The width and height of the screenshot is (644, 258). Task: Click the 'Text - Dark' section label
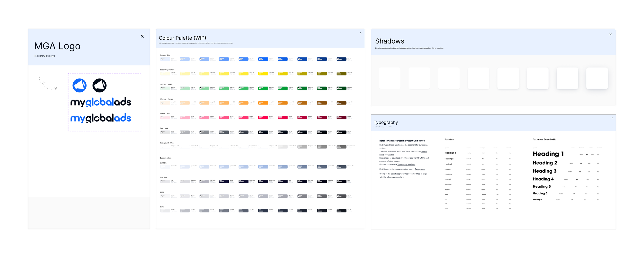click(x=164, y=128)
